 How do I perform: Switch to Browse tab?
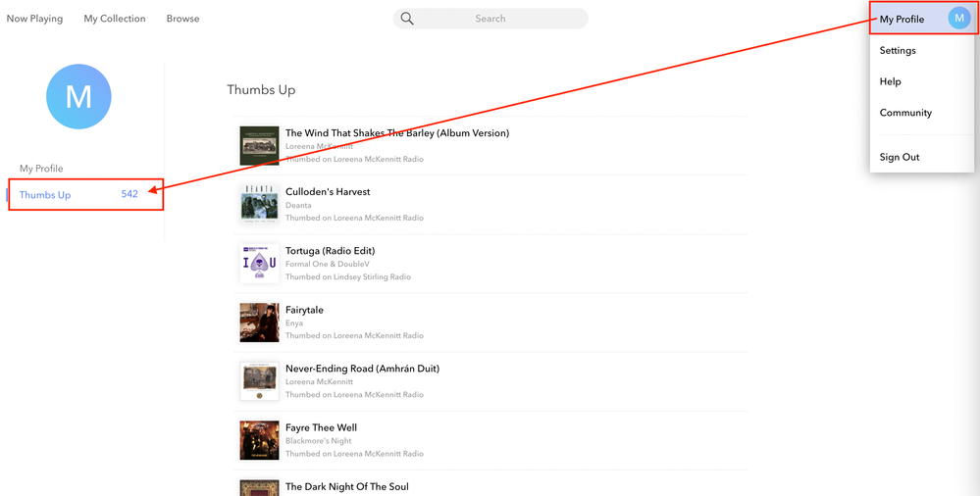pos(182,19)
